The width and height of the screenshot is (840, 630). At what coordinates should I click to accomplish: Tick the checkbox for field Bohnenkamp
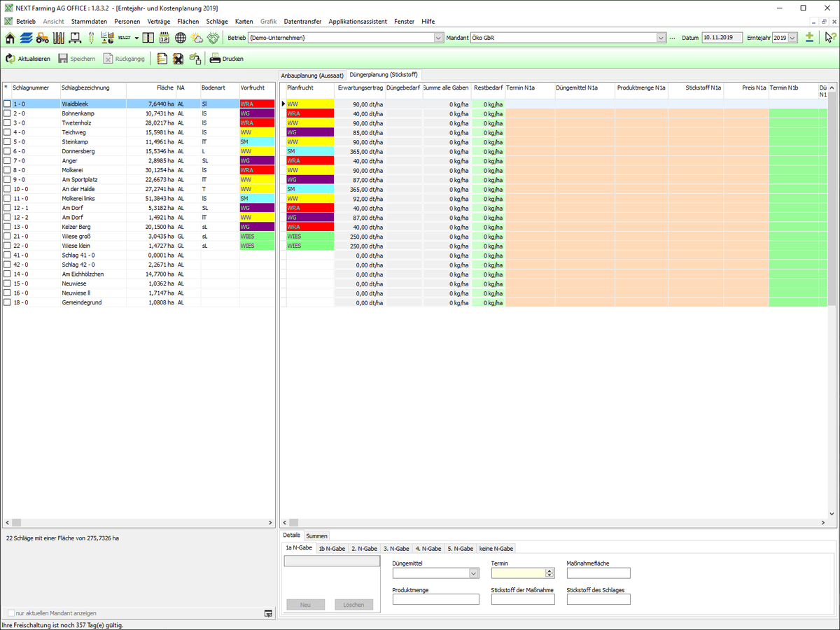coord(8,113)
